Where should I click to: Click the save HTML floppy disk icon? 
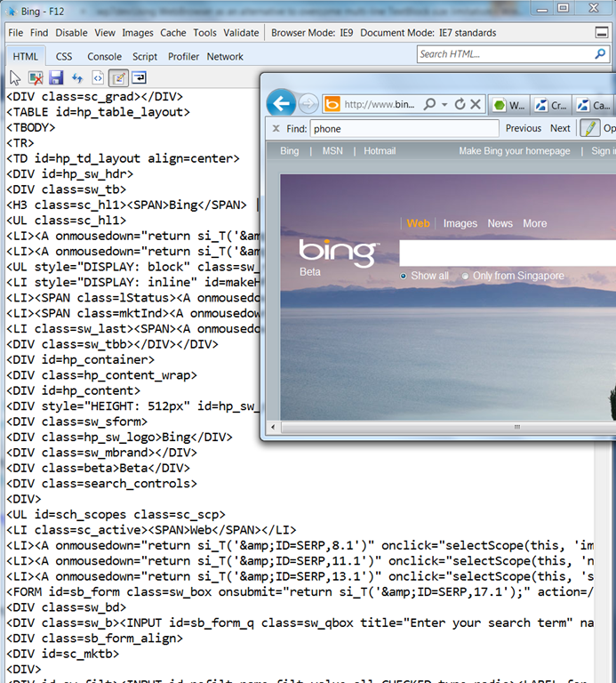coord(56,78)
